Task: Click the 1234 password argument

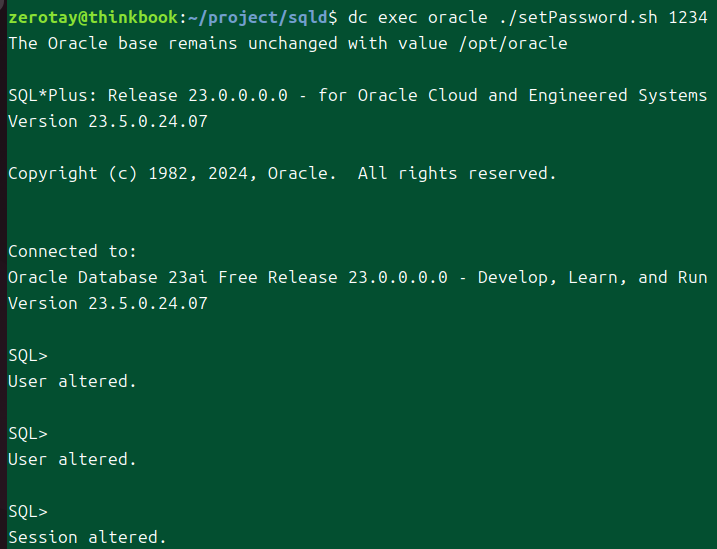Action: [688, 17]
